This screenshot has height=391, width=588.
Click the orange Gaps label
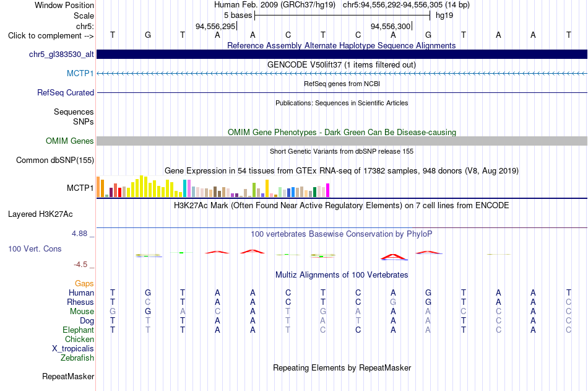[84, 283]
